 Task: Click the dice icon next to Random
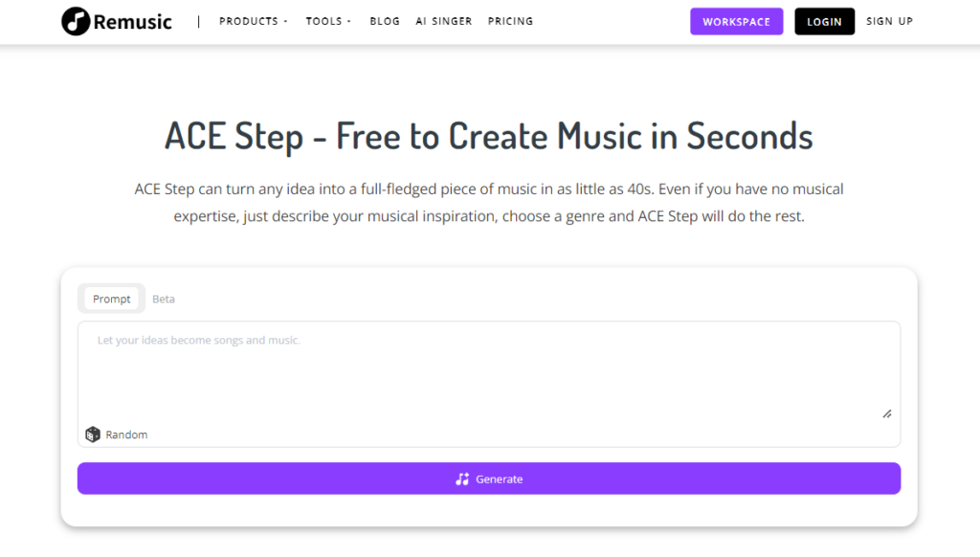[93, 434]
